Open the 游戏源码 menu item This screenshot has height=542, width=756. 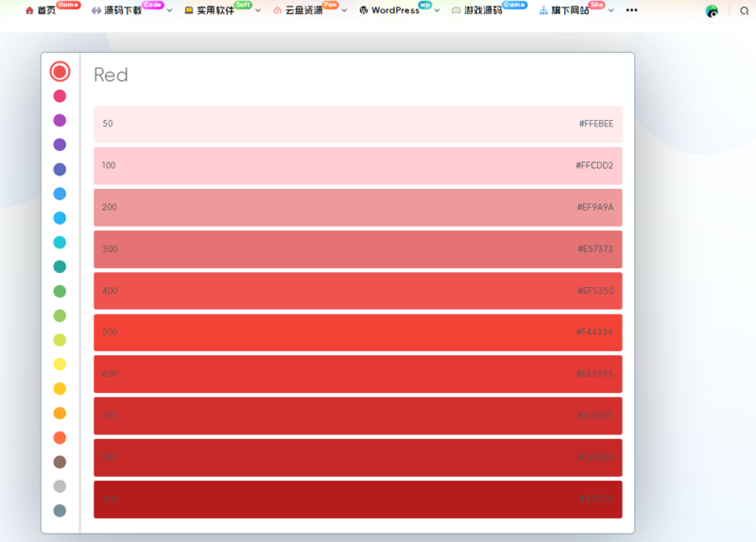[483, 10]
